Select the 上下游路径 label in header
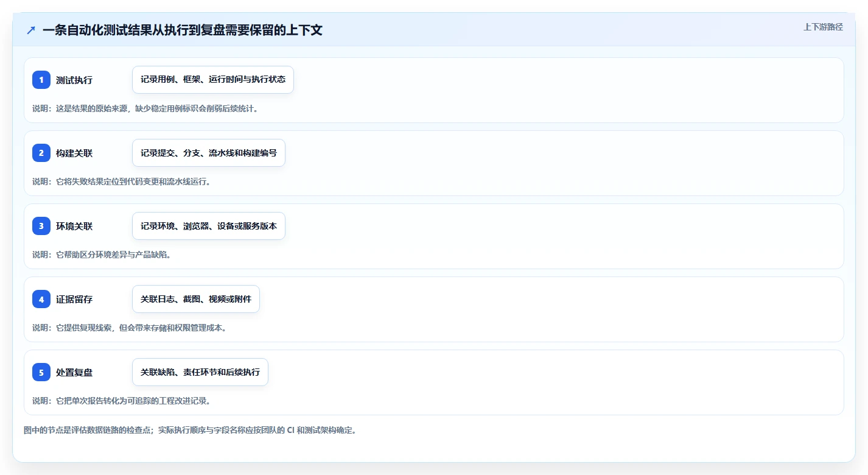Viewport: 868px width, 475px height. pyautogui.click(x=823, y=27)
